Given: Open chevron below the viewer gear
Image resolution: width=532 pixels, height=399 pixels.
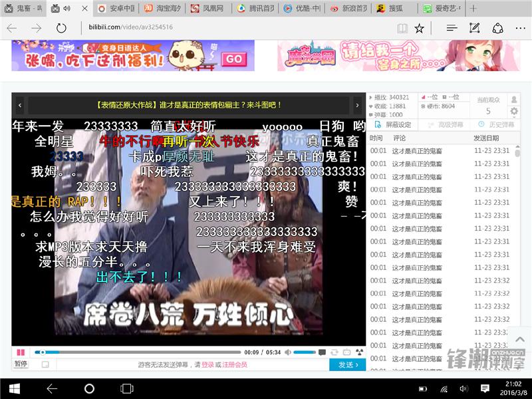Looking at the screenshot, I should [x=514, y=118].
